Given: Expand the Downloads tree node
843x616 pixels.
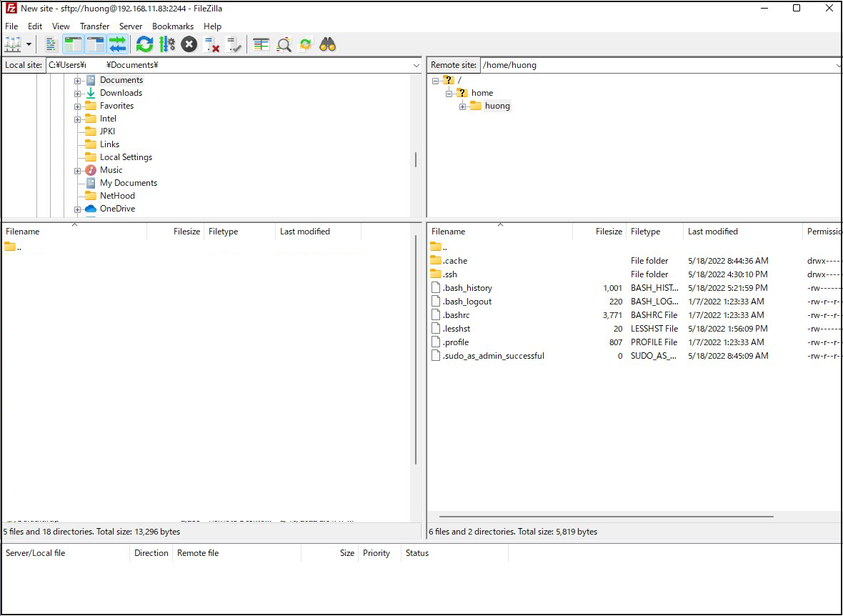Looking at the screenshot, I should 77,94.
